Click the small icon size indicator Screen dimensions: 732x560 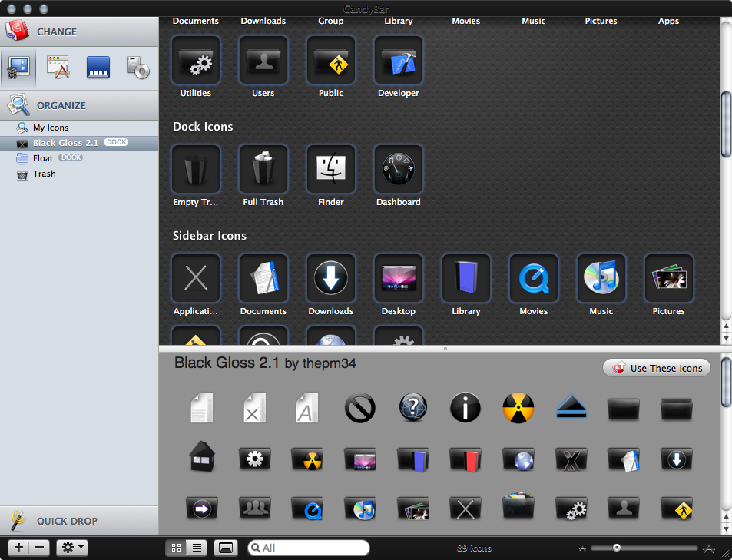pos(582,548)
